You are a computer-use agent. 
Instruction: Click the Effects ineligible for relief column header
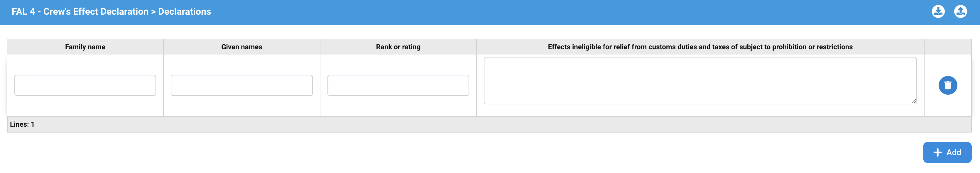click(x=700, y=47)
